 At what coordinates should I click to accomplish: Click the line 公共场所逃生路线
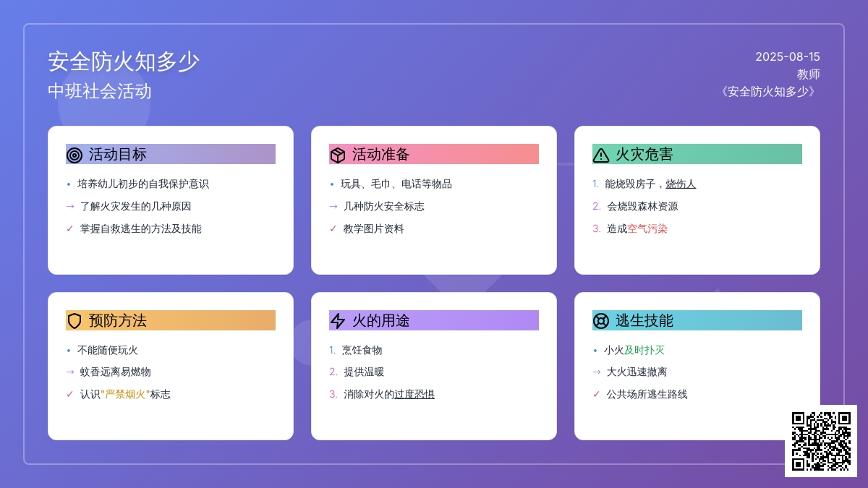tap(647, 394)
